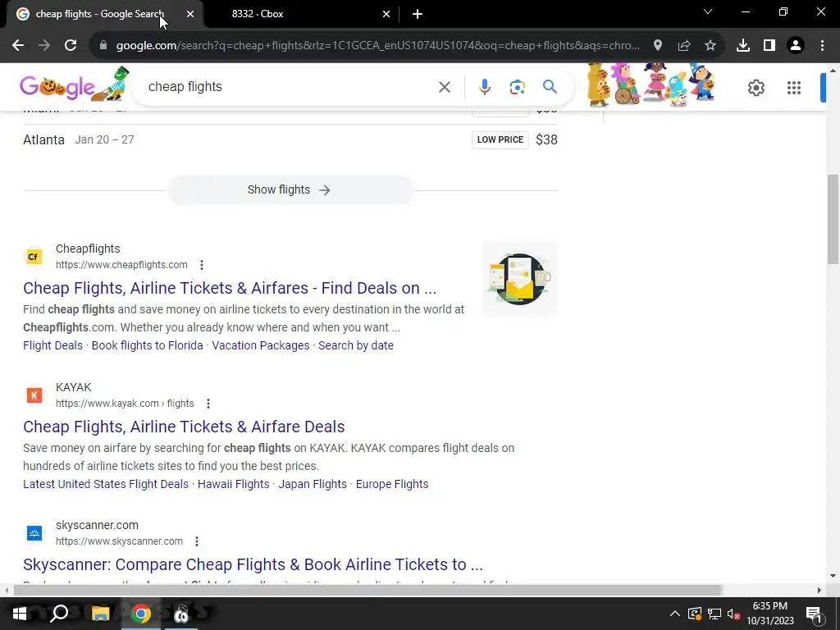
Task: Open Latest United States Flight Deals sitelink
Action: [x=106, y=484]
